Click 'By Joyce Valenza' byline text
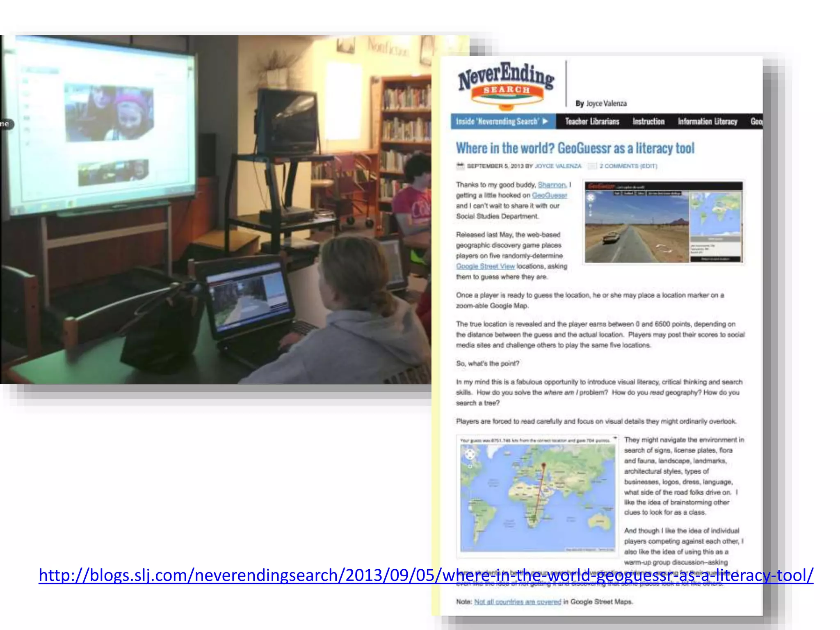Screen dimensions: 840x630 [x=601, y=103]
